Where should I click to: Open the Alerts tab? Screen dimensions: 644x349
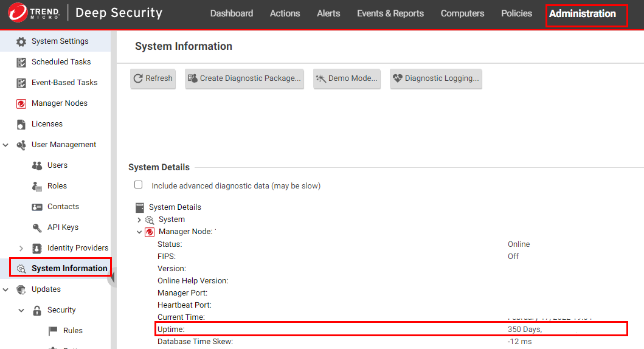click(x=328, y=13)
